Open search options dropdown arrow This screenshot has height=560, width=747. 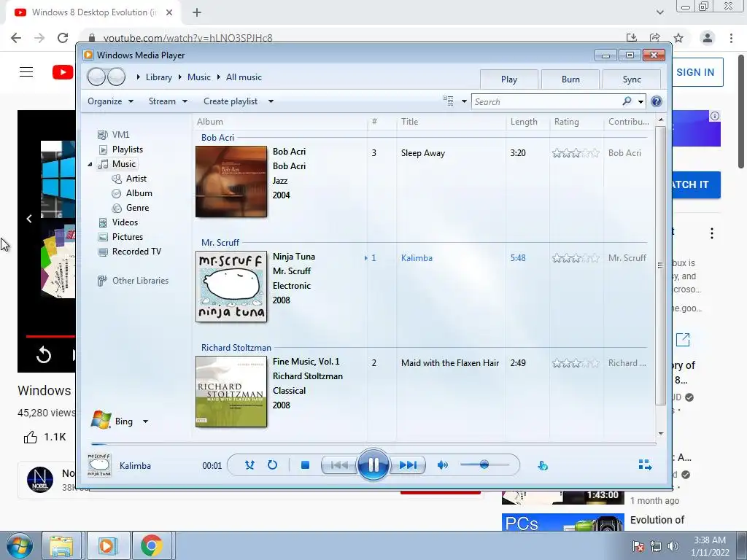pyautogui.click(x=640, y=101)
